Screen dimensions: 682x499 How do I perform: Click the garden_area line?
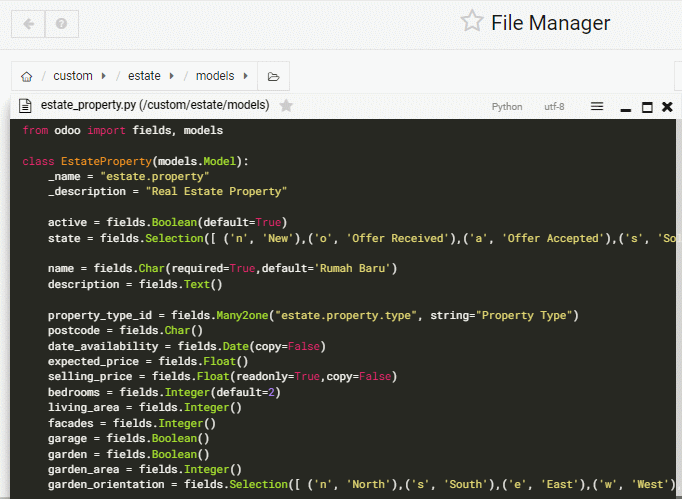(145, 469)
